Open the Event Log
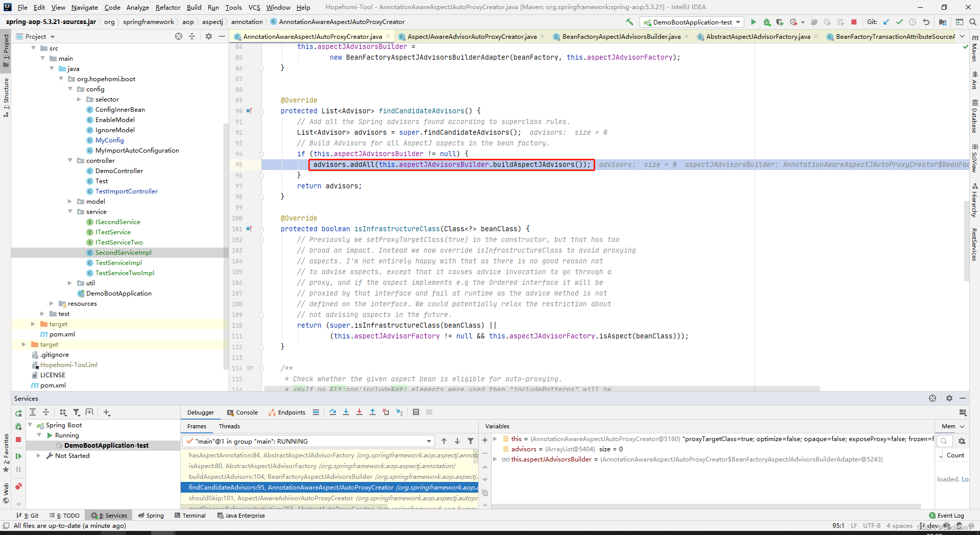980x535 pixels. coord(947,516)
